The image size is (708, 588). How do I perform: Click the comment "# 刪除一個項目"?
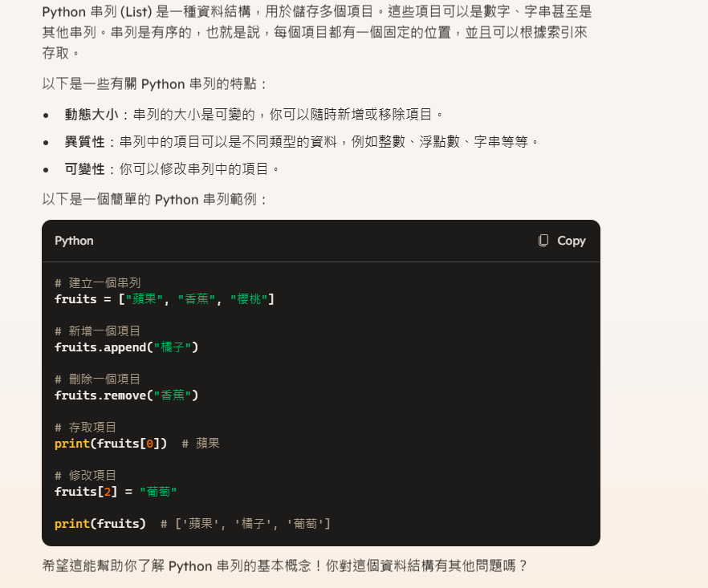[97, 379]
